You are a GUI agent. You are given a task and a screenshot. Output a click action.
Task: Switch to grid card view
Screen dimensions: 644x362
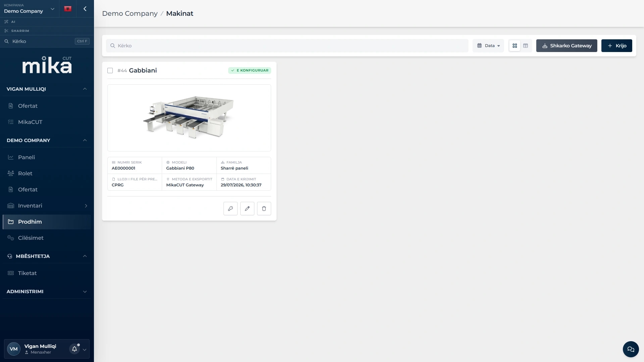click(515, 46)
